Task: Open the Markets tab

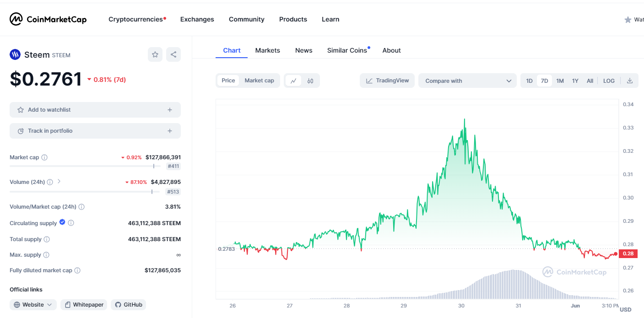Action: (267, 50)
